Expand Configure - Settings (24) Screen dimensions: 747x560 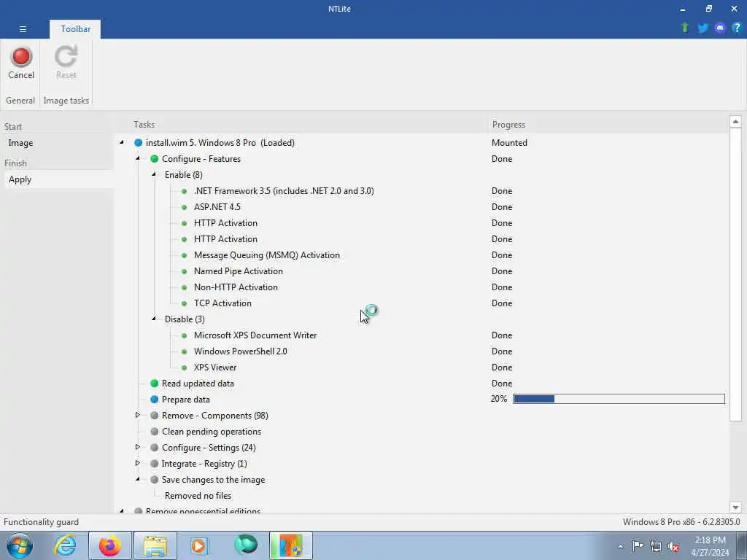click(138, 447)
